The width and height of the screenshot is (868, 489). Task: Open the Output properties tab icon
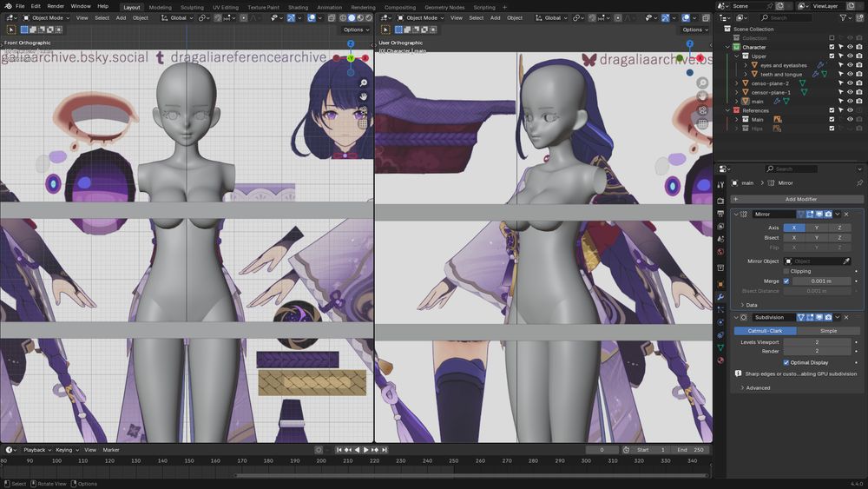click(720, 213)
